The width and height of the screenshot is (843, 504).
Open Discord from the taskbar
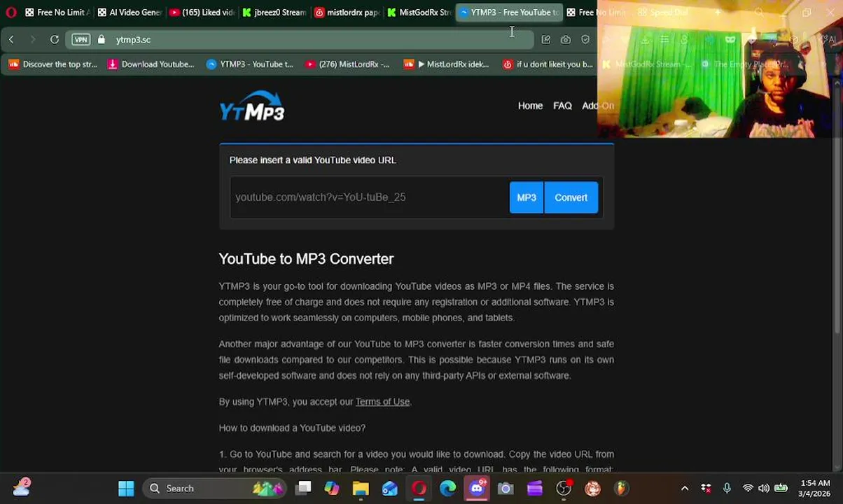(x=477, y=488)
